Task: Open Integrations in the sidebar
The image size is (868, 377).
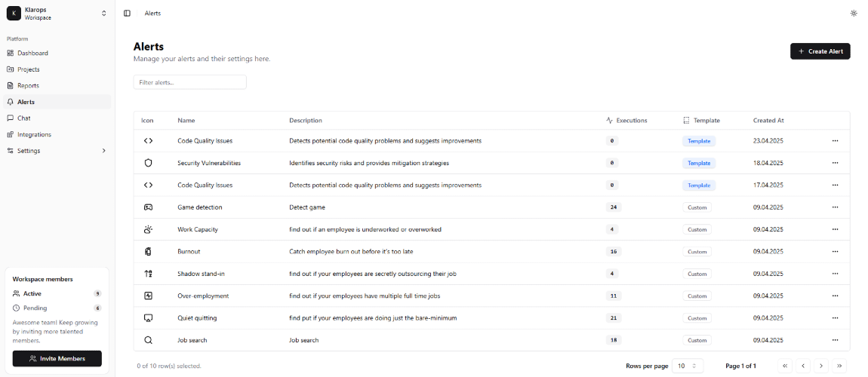Action: pyautogui.click(x=57, y=134)
